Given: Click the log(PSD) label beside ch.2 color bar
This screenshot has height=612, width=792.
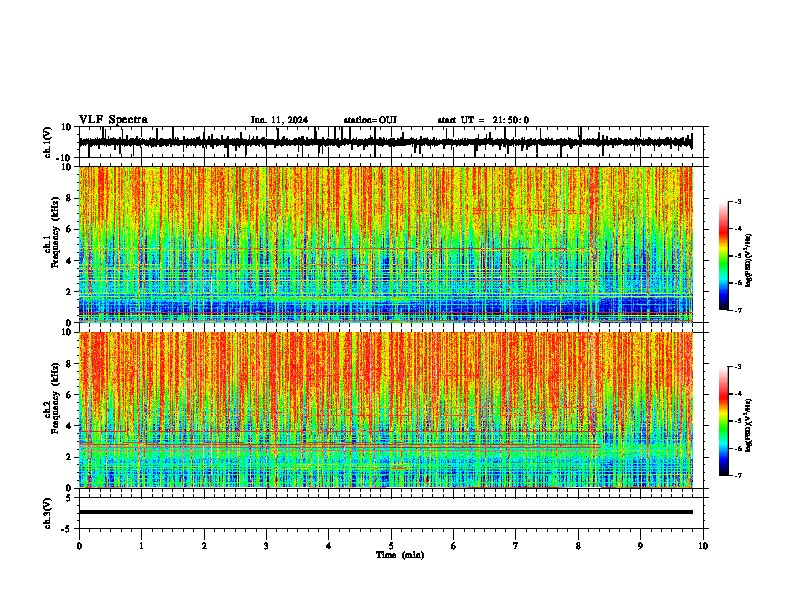Looking at the screenshot, I should point(749,425).
